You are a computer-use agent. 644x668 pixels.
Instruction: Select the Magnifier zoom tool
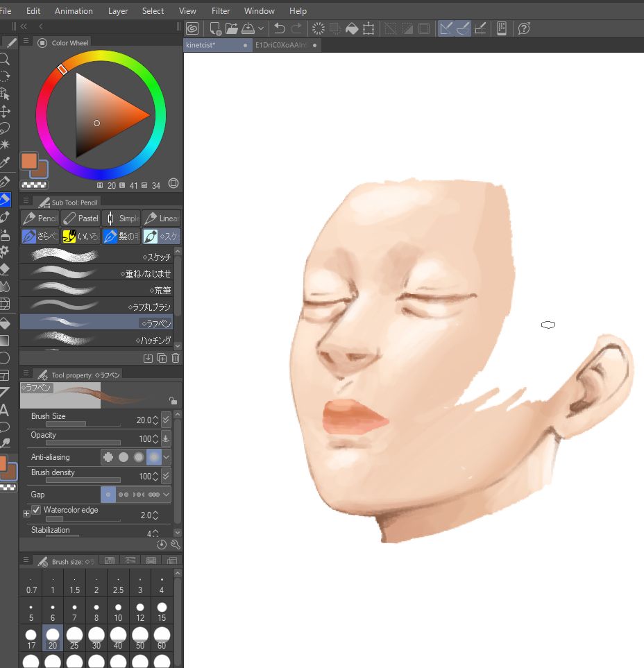(5, 60)
